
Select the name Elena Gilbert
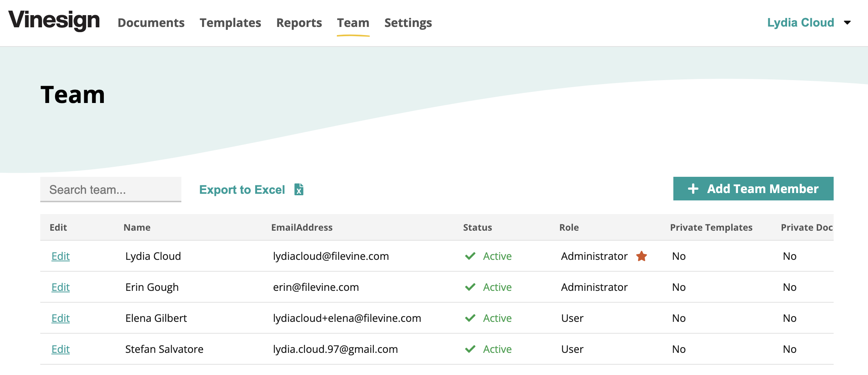coord(156,318)
